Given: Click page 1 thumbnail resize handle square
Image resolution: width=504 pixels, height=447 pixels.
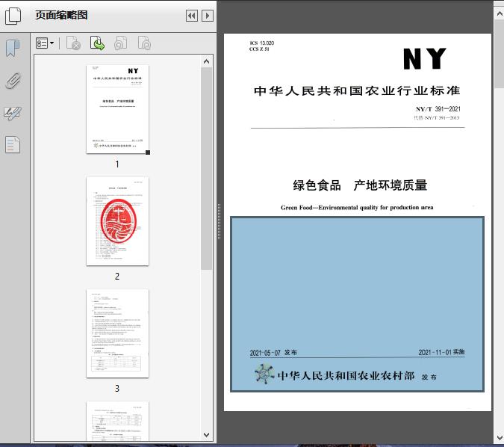Looking at the screenshot, I should [x=148, y=152].
